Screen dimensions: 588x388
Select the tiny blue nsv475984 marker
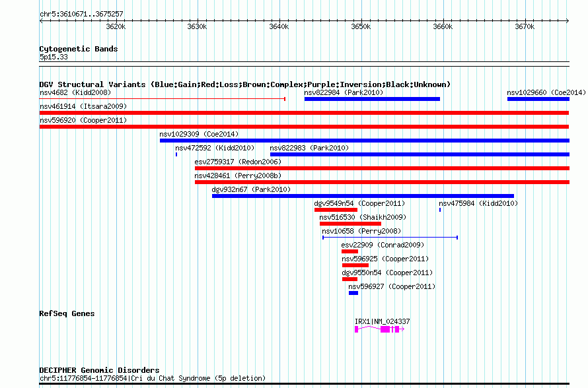[x=440, y=210]
